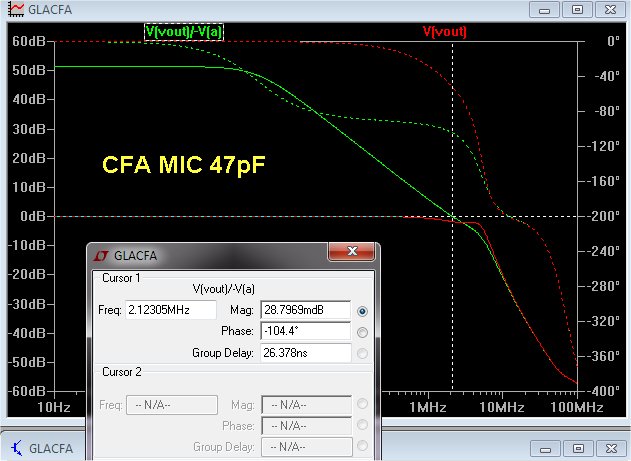
Task: Click the 100MHz frequency axis label
Action: 577,407
